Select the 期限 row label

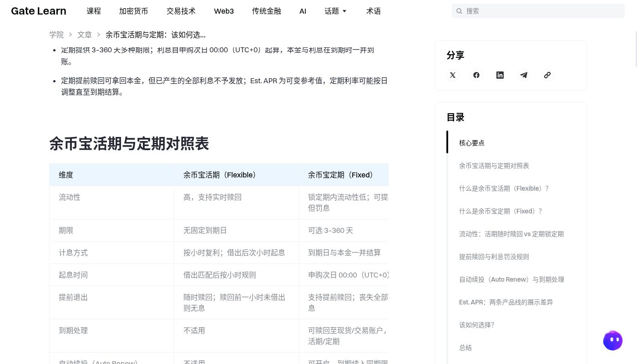coord(66,230)
